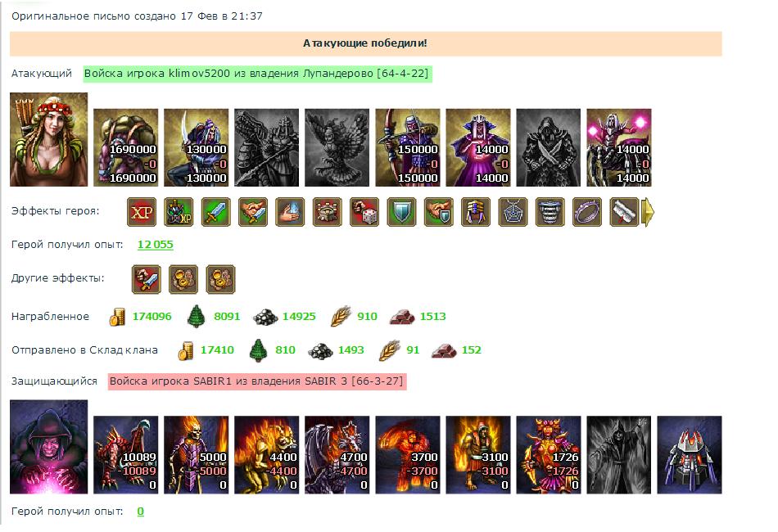Click the dice hero effect icon

pyautogui.click(x=364, y=212)
